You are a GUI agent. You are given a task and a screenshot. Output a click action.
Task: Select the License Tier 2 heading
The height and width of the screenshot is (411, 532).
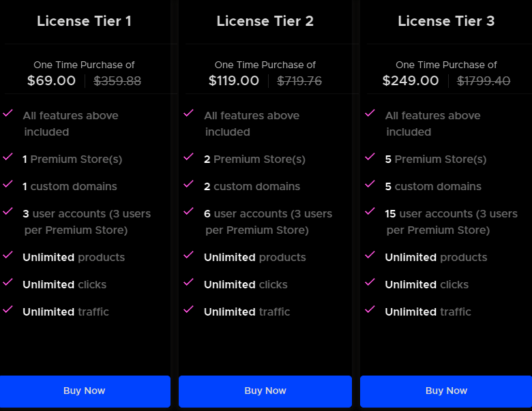click(265, 21)
